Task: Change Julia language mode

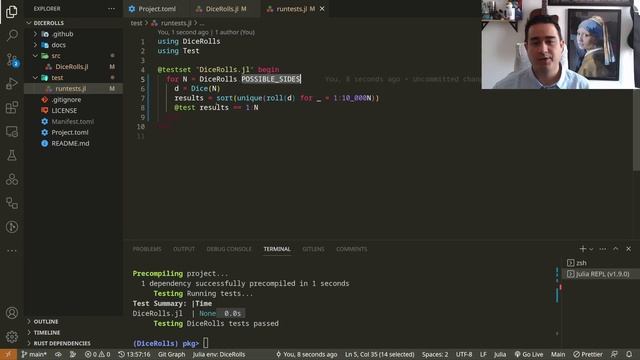Action: click(x=500, y=354)
